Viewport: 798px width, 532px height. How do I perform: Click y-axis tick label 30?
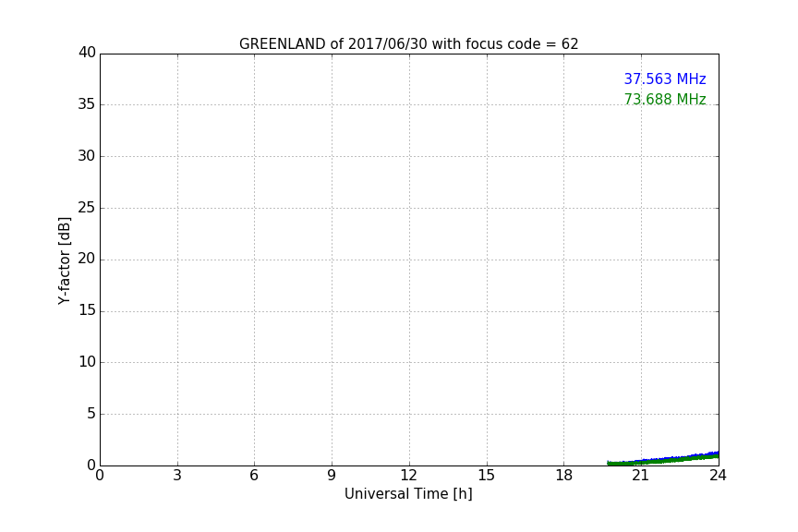[87, 156]
